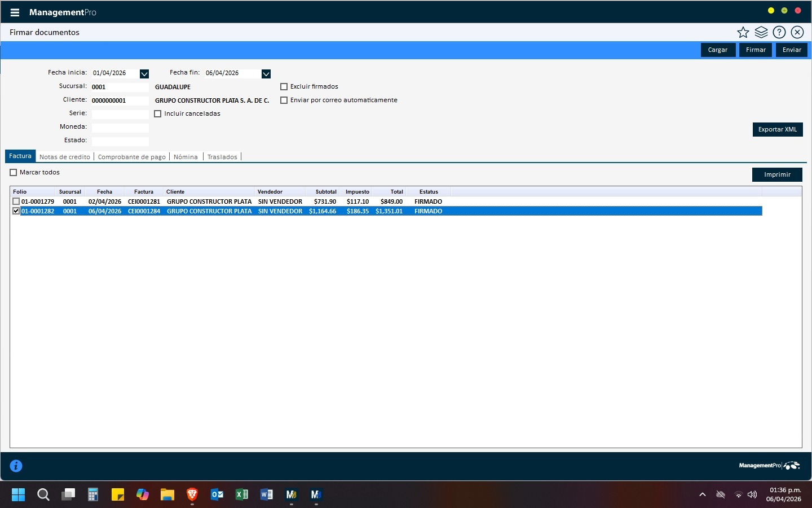Screen dimensions: 812x508
Task: Switch to Notas de credito tab
Action: point(65,157)
